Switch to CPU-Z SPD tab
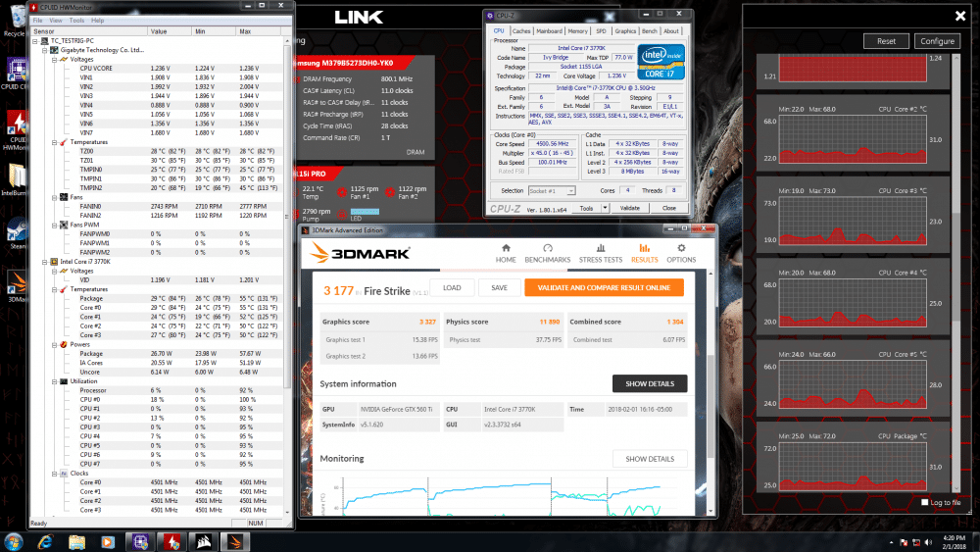 [x=601, y=30]
